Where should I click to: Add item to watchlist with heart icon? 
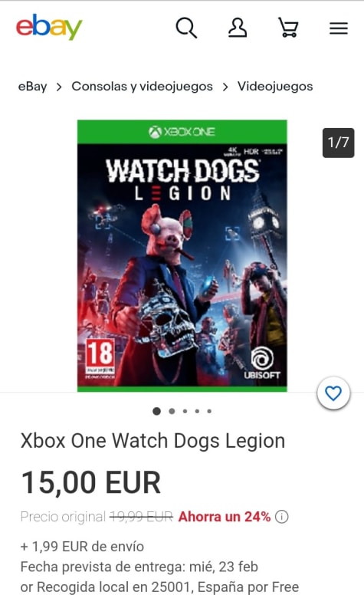[x=333, y=393]
